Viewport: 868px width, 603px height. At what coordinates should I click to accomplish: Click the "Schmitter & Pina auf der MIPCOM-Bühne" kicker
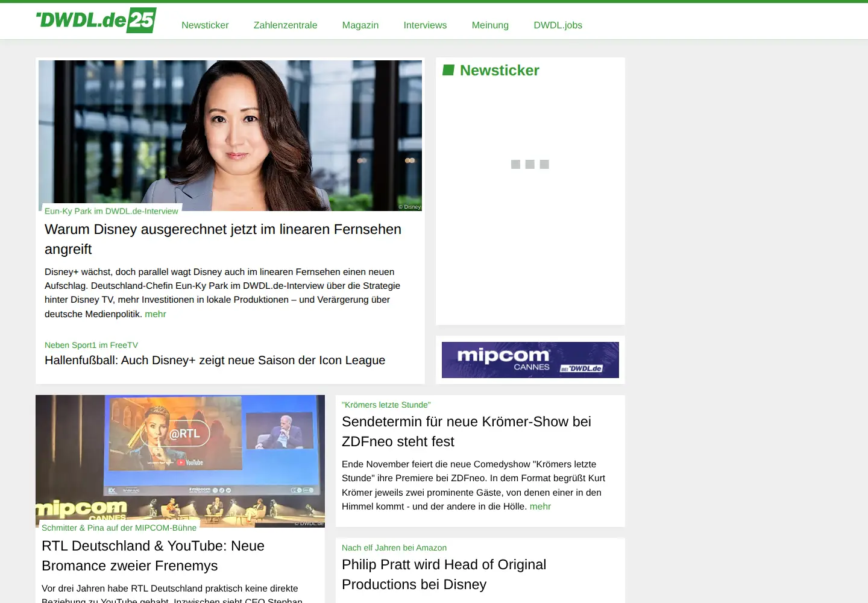point(119,528)
